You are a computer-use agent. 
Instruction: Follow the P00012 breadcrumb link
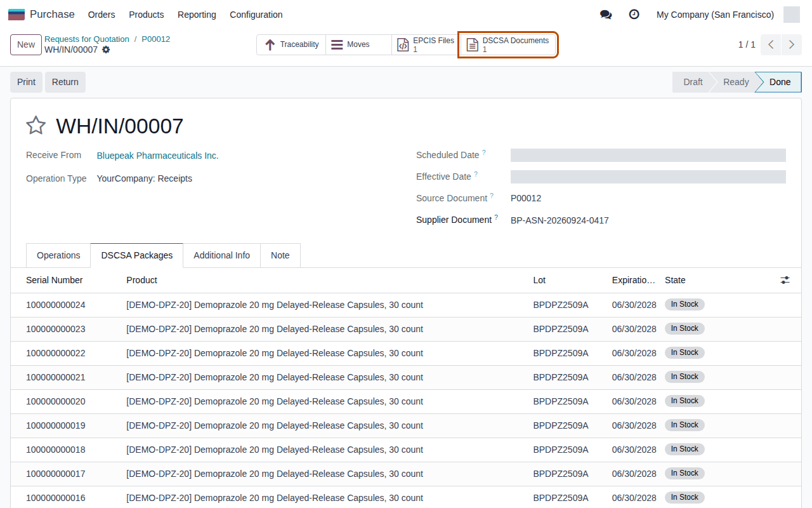point(156,39)
